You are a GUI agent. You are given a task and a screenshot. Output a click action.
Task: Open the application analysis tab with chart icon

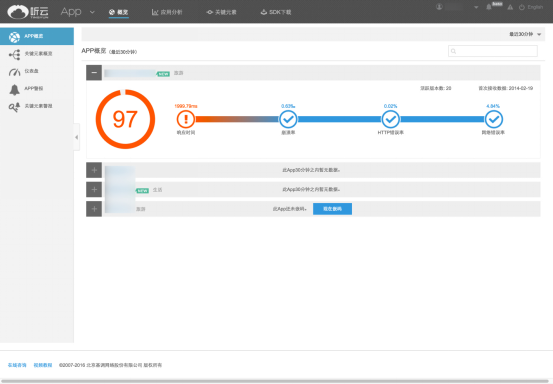click(x=167, y=12)
